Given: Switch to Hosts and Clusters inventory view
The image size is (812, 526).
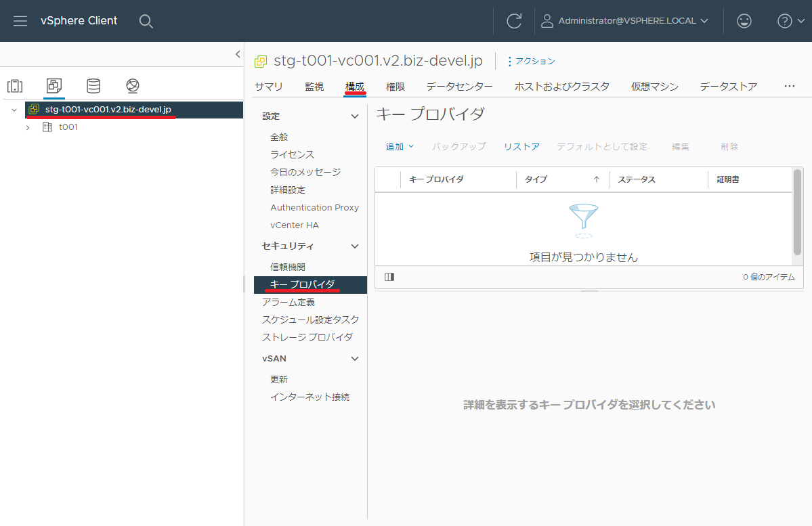Looking at the screenshot, I should click(15, 86).
